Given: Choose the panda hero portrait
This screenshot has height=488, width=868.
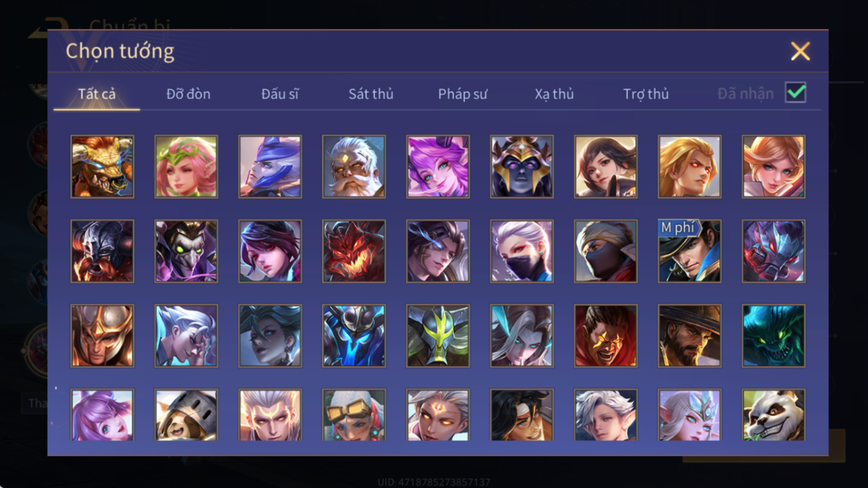Looking at the screenshot, I should (x=773, y=415).
